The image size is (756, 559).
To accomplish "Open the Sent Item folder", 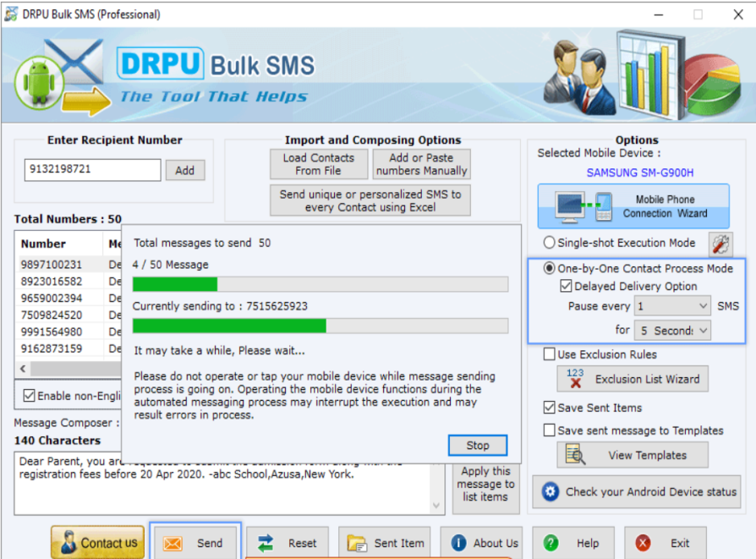I will (387, 543).
